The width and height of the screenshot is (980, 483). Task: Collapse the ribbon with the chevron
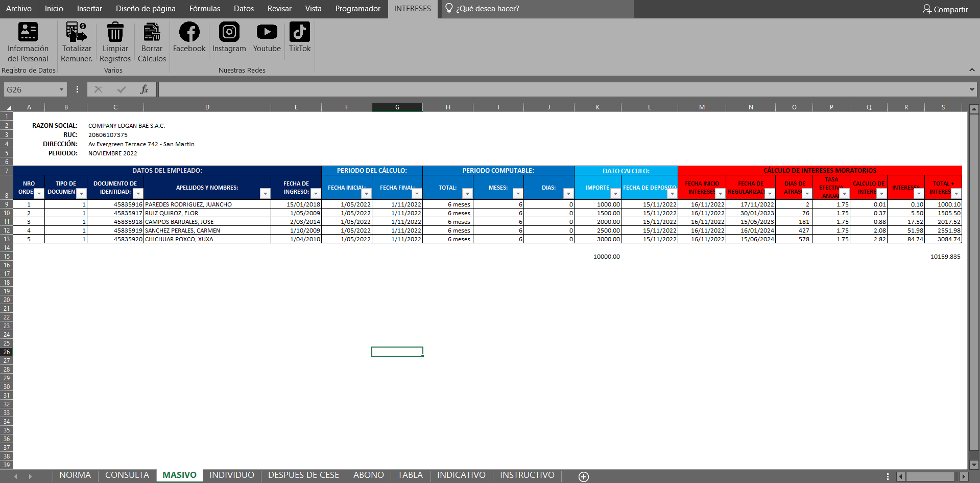971,70
